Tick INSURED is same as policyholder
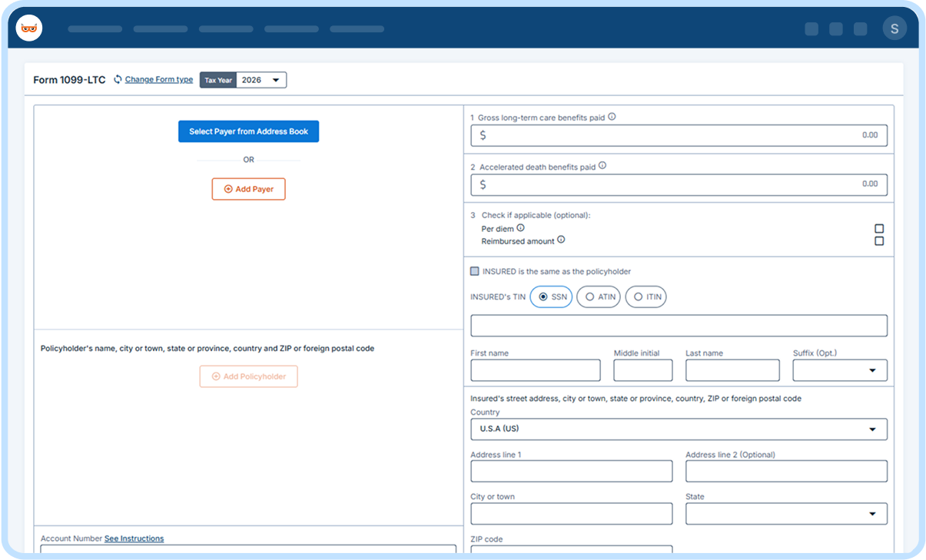Viewport: 926px width, 560px height. point(475,271)
